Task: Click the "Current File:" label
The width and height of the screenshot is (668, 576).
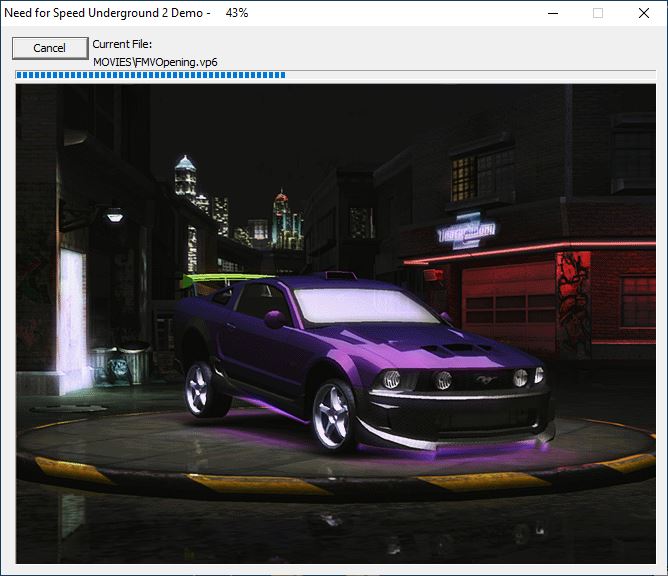Action: click(122, 44)
